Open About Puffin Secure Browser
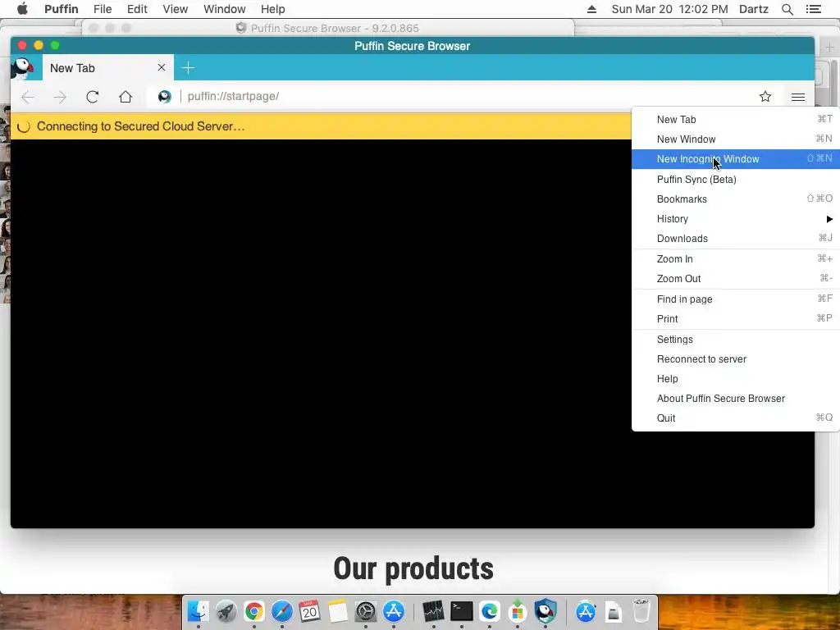 click(x=736, y=399)
